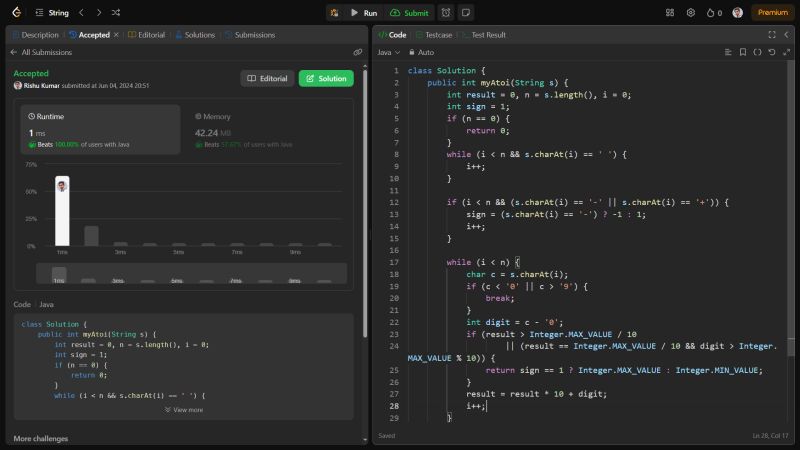Image resolution: width=800 pixels, height=450 pixels.
Task: Expand code with View more
Action: (184, 410)
